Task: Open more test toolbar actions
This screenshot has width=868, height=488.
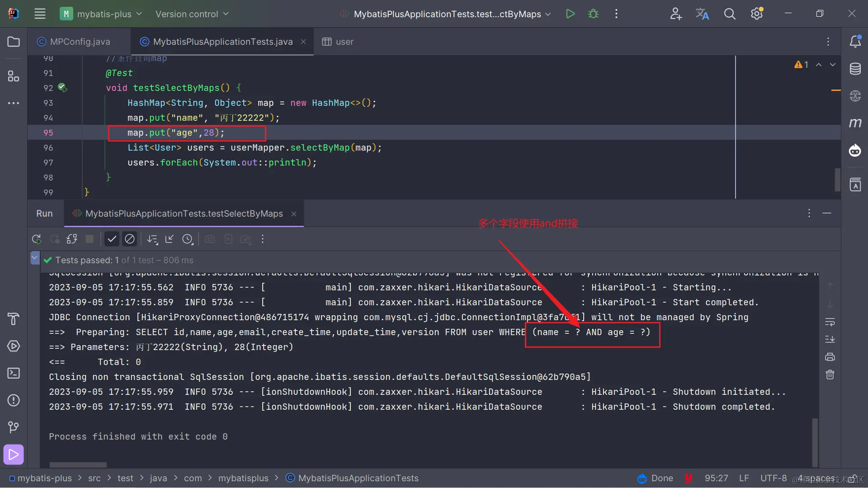Action: pos(263,239)
